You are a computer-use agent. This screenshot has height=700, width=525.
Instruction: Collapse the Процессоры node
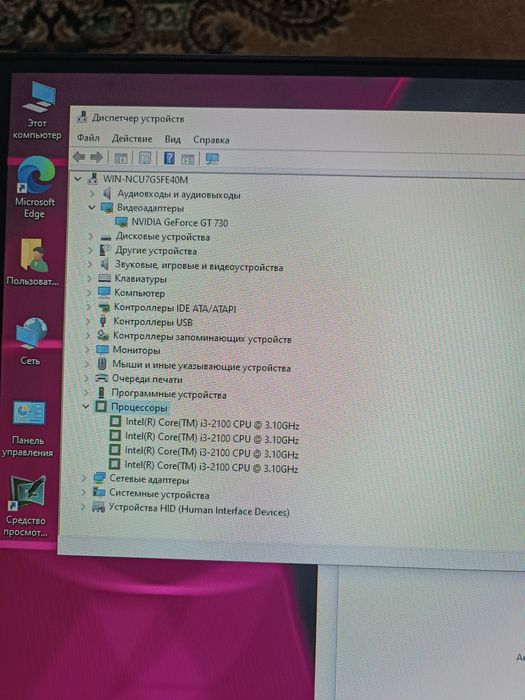tap(86, 407)
